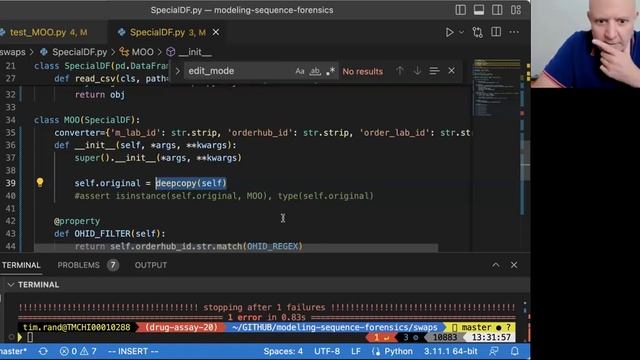Open the customize layout icon
This screenshot has height=360, width=640.
click(x=516, y=10)
